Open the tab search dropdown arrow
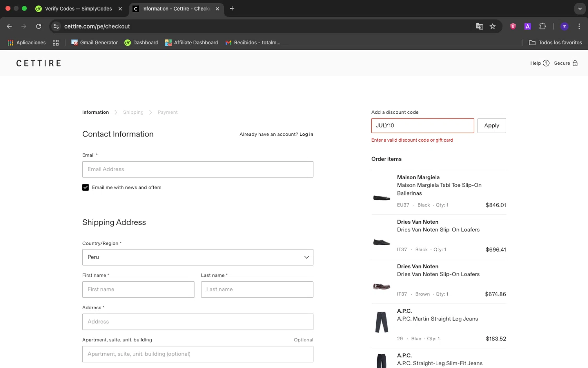 coord(580,9)
